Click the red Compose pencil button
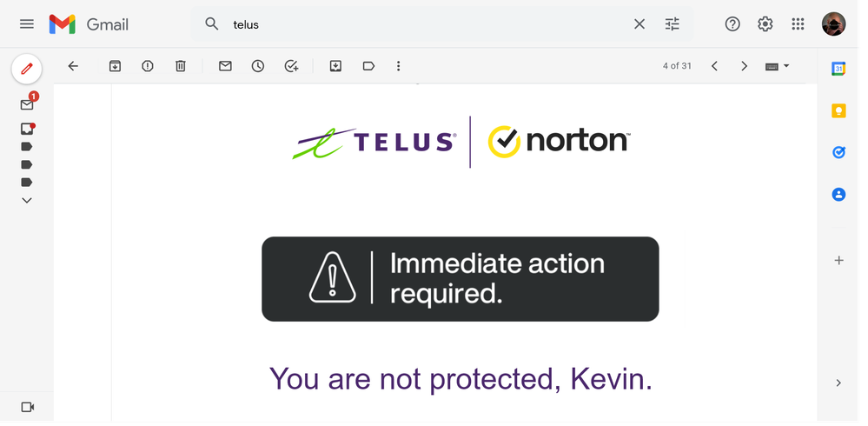Screen dimensions: 868x426 click(27, 68)
